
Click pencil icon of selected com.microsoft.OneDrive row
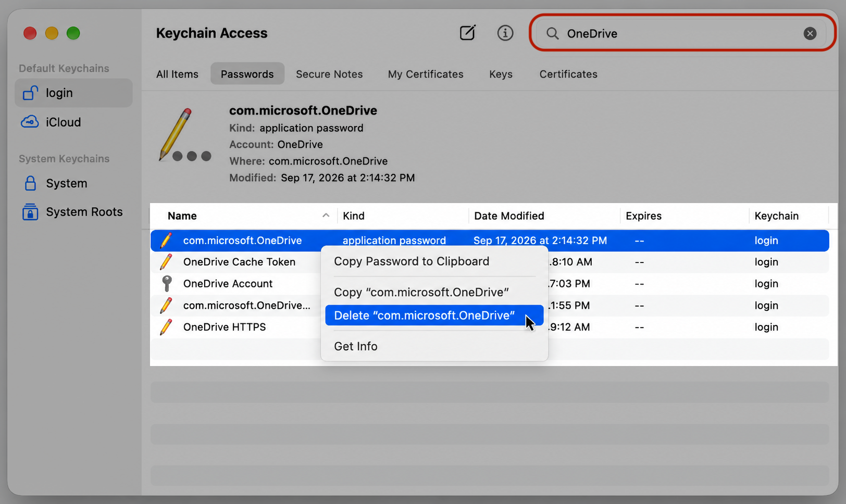tap(166, 241)
